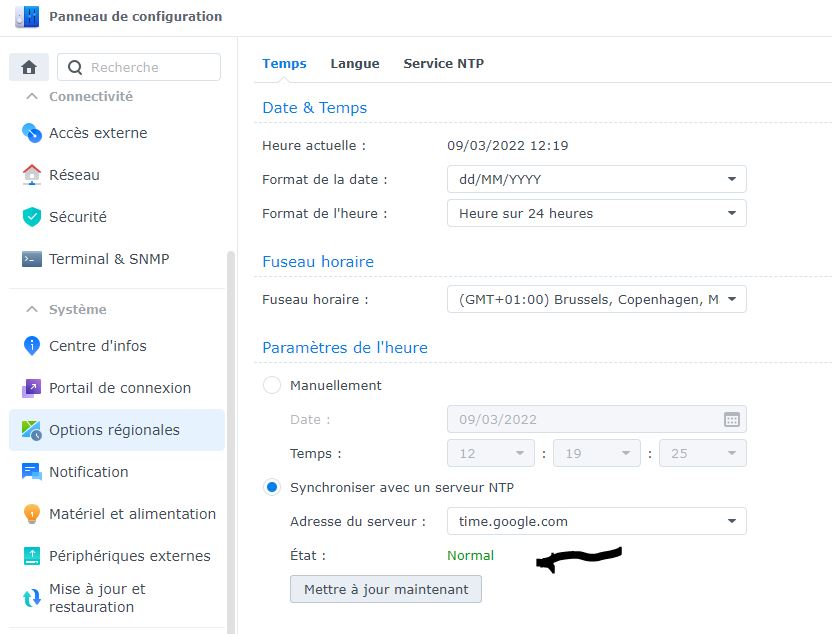Image resolution: width=832 pixels, height=634 pixels.
Task: Select the Manuellement radio button
Action: click(x=272, y=385)
